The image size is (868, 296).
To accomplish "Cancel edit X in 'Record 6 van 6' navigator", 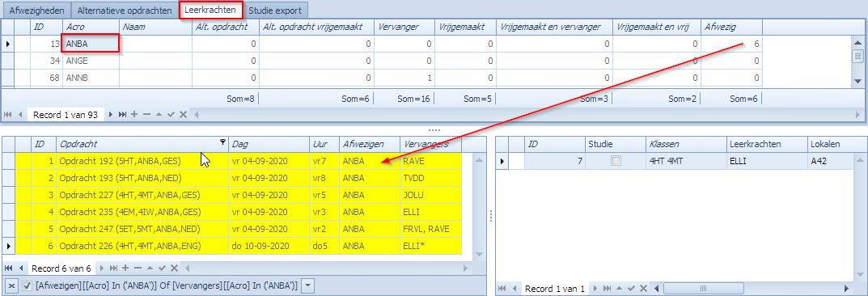I will pyautogui.click(x=175, y=269).
